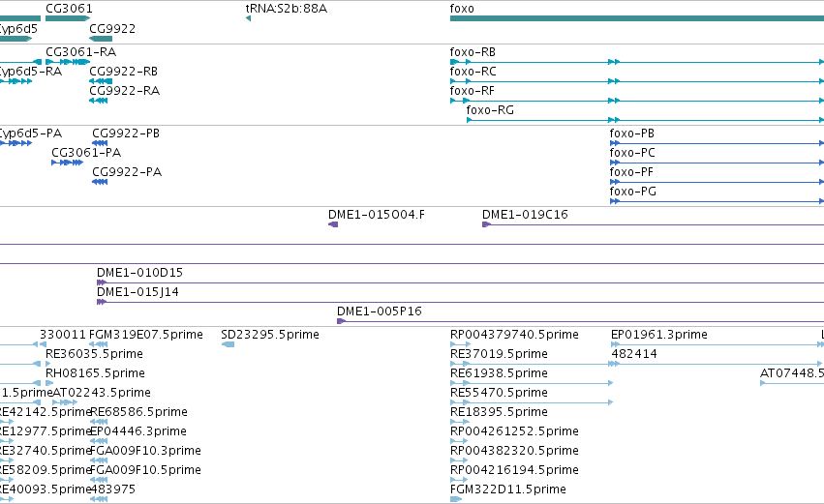Select transcript label CG9922-RA
The height and width of the screenshot is (504, 824).
(125, 91)
